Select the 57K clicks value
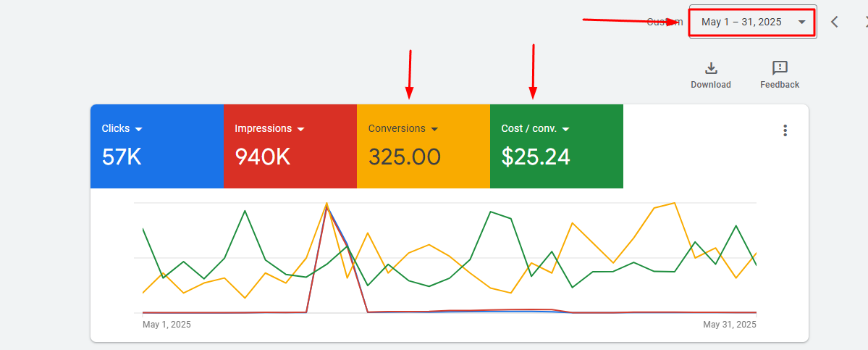 point(122,157)
